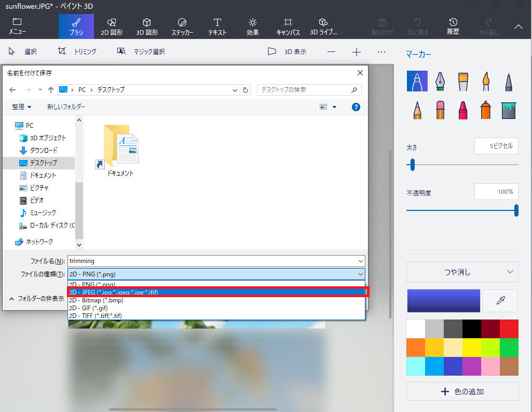Click the eyedropper color picker
This screenshot has width=532, height=412.
(500, 301)
